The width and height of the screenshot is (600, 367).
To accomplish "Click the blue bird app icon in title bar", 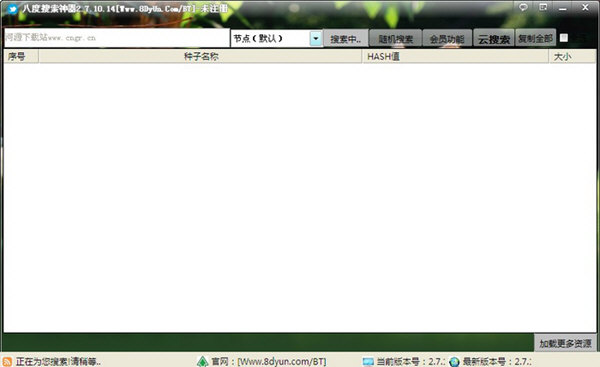I will pyautogui.click(x=12, y=9).
